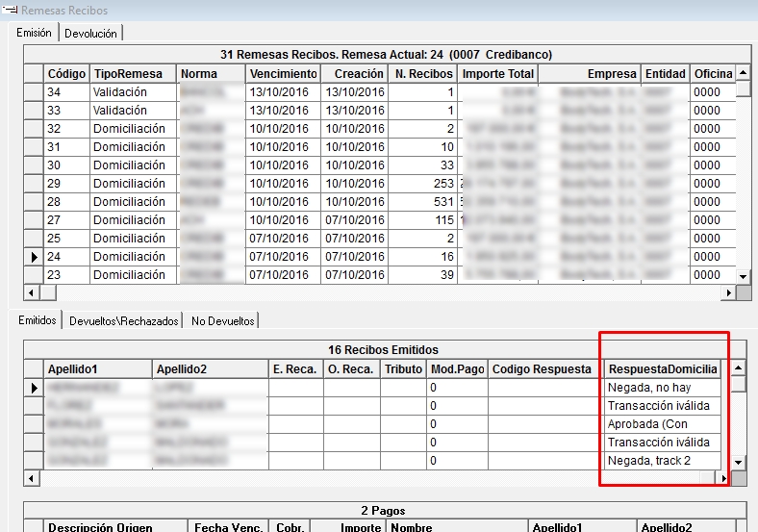
Task: Click the Mod.Pago column header
Action: point(457,369)
